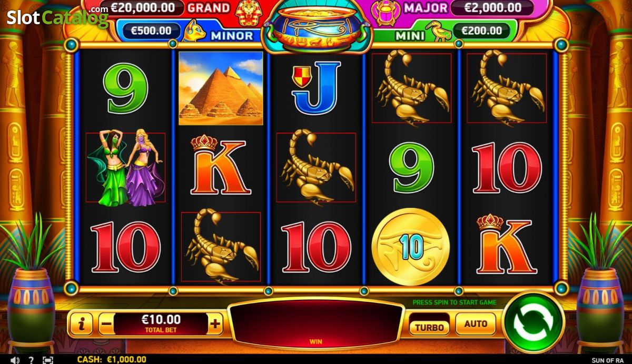Click the €10.00 total bet display

161,324
